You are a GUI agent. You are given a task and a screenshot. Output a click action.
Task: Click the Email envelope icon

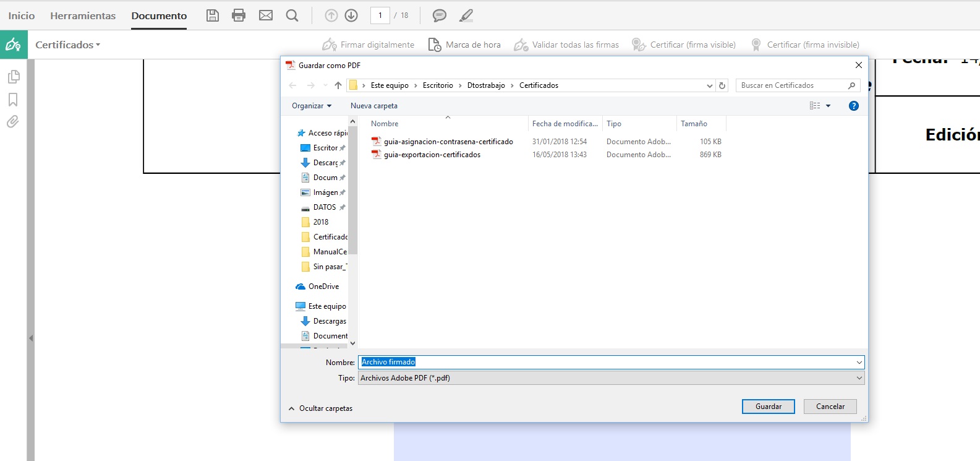[266, 15]
